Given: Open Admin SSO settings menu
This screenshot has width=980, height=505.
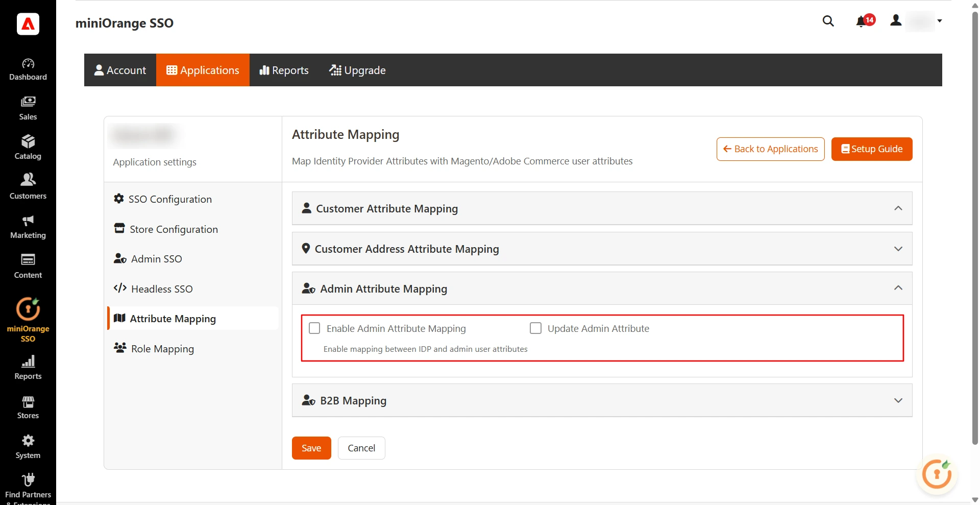Looking at the screenshot, I should (x=193, y=259).
